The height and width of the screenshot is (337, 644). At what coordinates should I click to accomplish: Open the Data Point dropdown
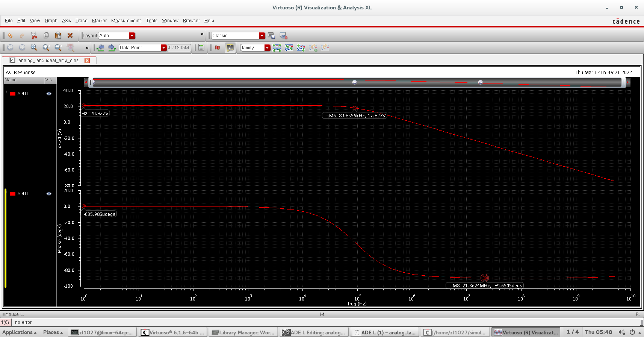(163, 48)
